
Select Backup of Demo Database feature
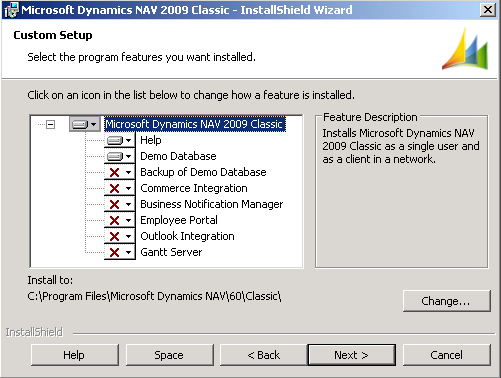203,172
